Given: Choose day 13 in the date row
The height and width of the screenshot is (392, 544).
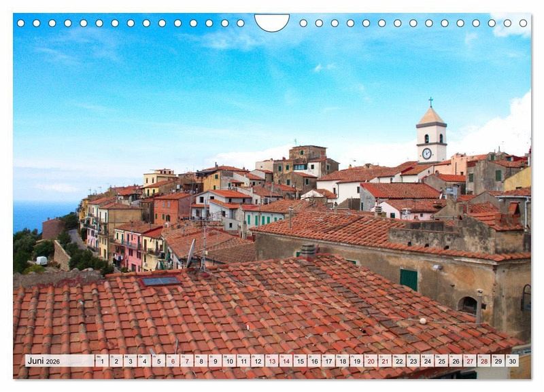Looking at the screenshot, I should (x=271, y=361).
